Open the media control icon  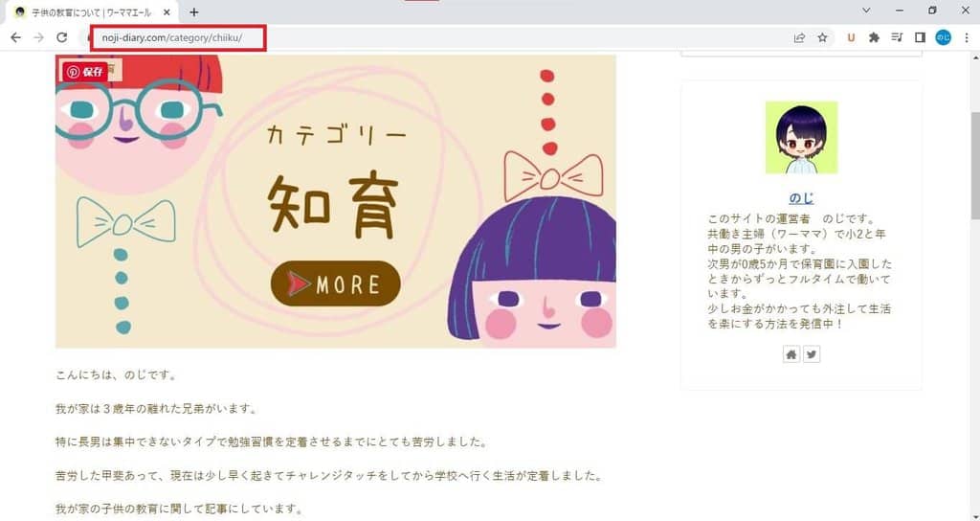point(897,38)
